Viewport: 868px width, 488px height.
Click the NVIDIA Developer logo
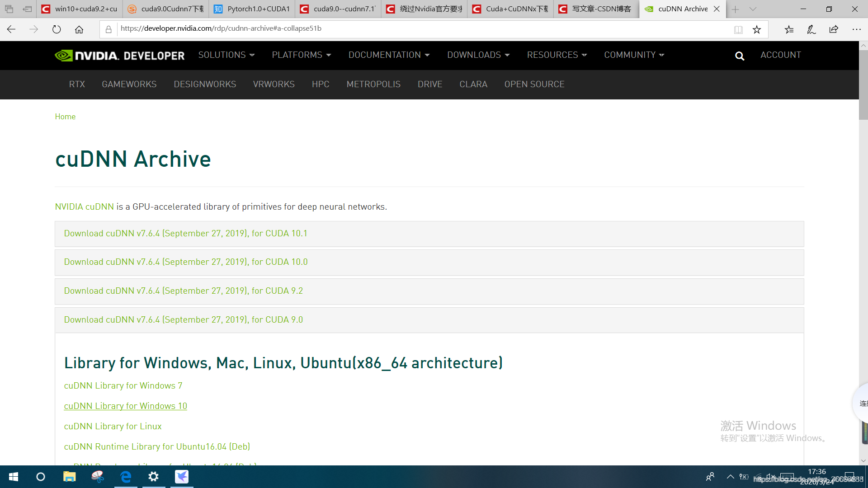click(x=119, y=56)
